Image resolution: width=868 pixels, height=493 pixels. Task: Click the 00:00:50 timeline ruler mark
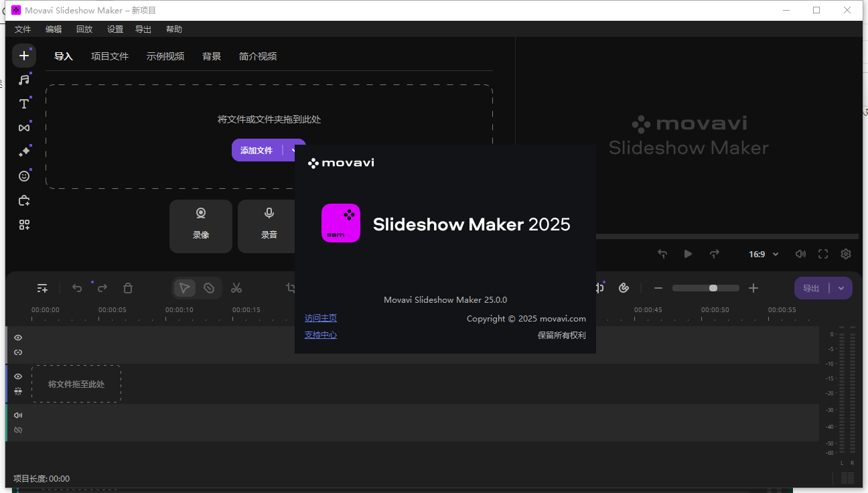(715, 310)
